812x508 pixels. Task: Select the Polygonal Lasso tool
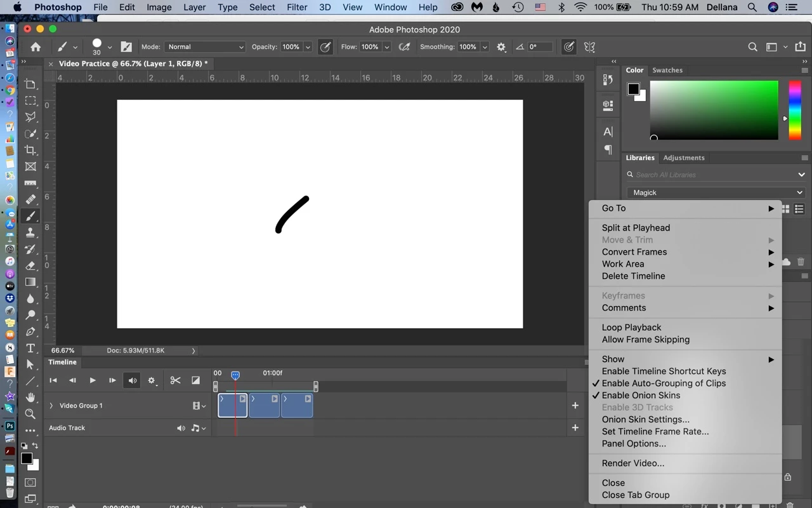pos(30,117)
